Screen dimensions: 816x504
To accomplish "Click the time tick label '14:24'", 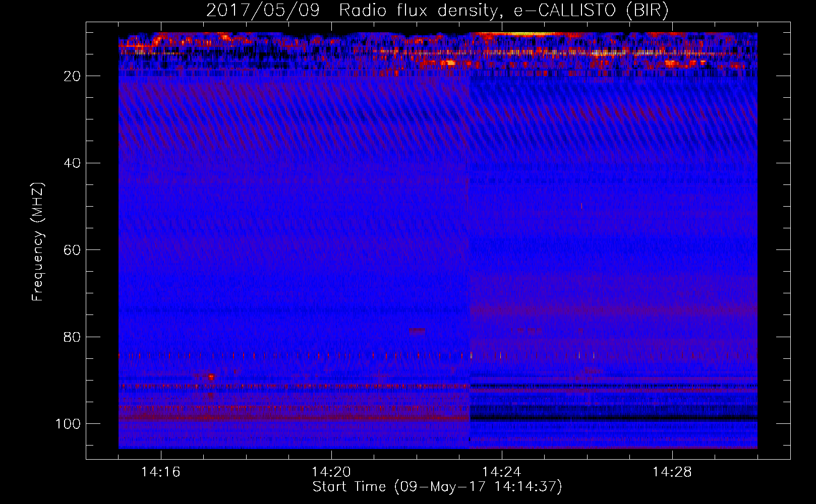I will 502,472.
